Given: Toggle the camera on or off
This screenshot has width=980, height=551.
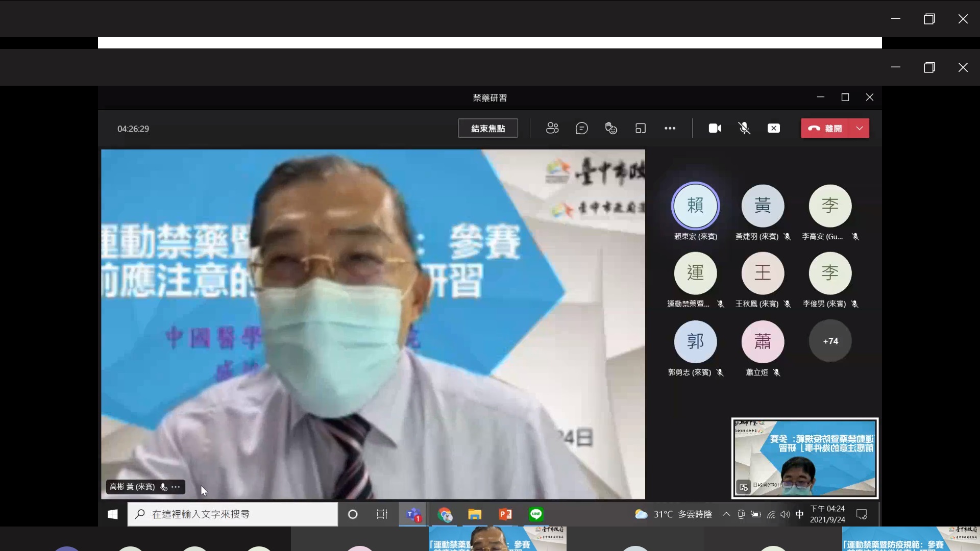Looking at the screenshot, I should 715,129.
